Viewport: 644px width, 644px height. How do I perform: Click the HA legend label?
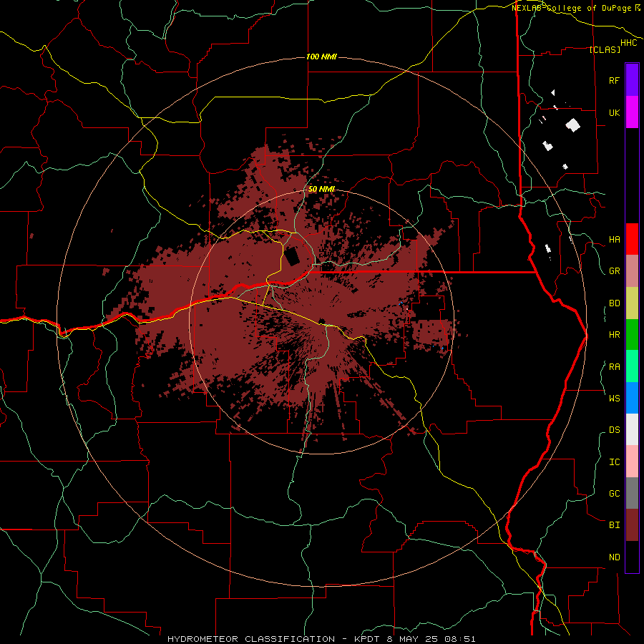[614, 240]
